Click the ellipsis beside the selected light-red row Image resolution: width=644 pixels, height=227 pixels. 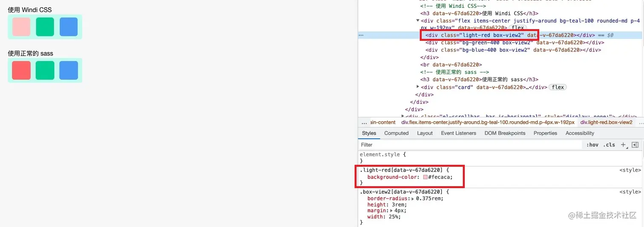[x=361, y=35]
